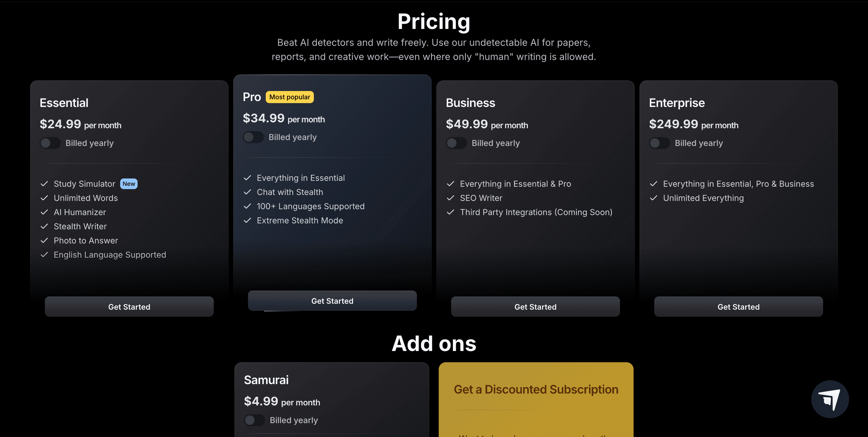Click the Samurai add-on title
868x437 pixels.
(266, 380)
